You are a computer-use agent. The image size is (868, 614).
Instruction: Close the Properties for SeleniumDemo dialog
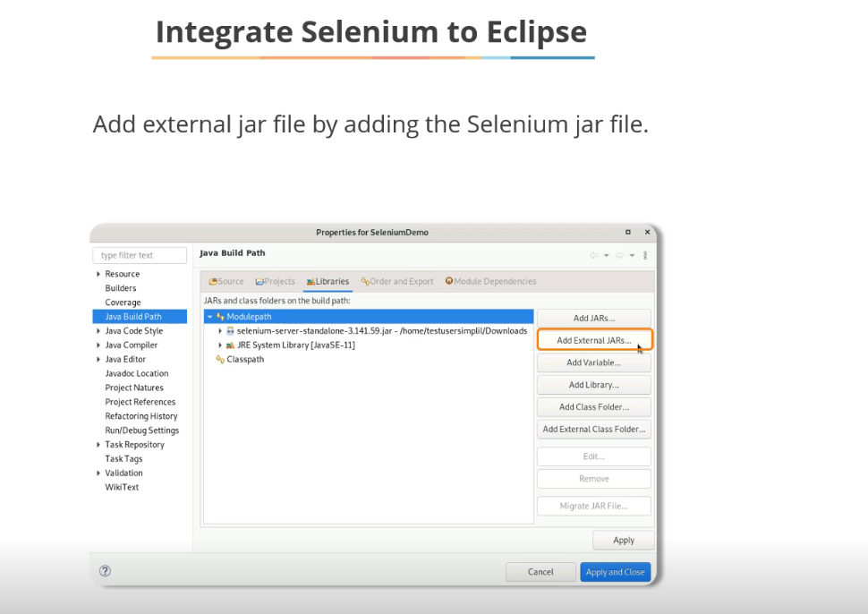pyautogui.click(x=647, y=232)
